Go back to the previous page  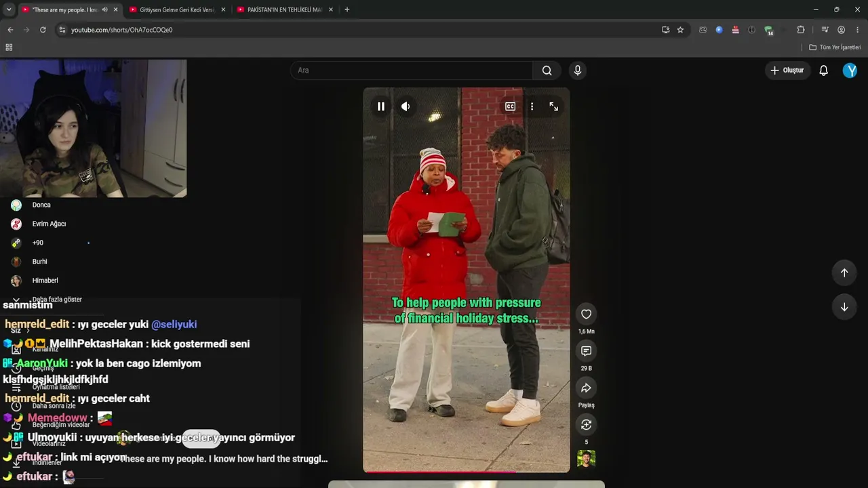pos(10,30)
